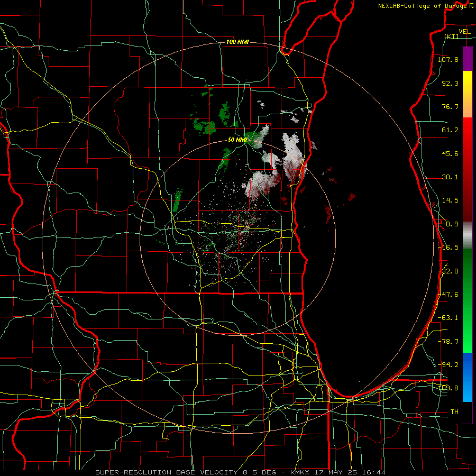Click the -63.1 velocity scale value

[448, 318]
